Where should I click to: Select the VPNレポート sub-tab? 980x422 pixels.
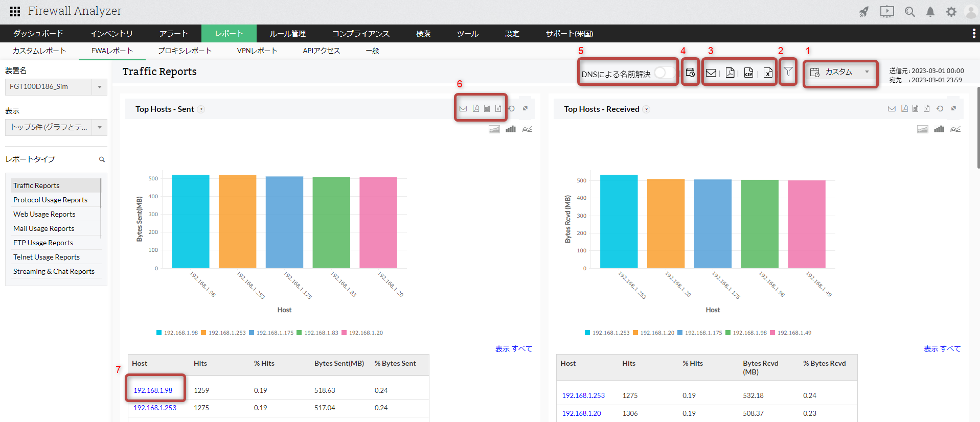coord(257,51)
